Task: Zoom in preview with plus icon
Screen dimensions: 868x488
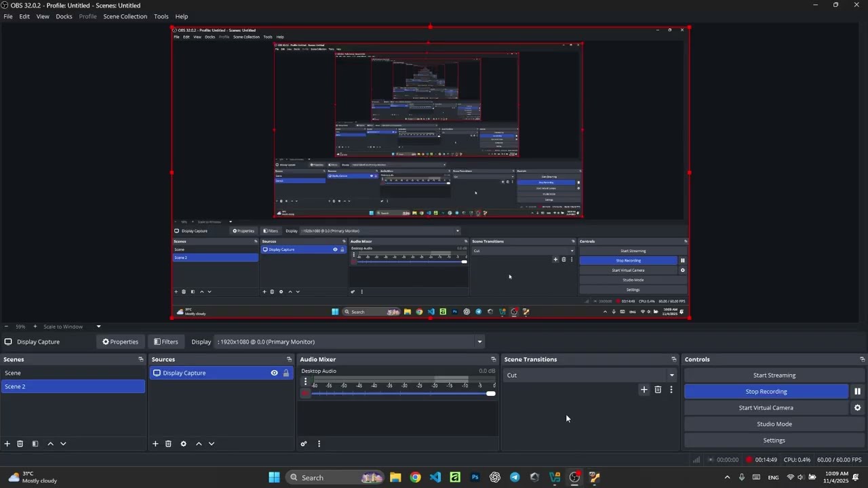Action: [x=35, y=327]
